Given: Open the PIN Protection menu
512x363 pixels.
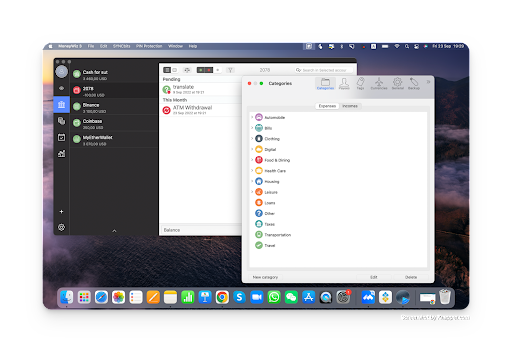Looking at the screenshot, I should 149,46.
